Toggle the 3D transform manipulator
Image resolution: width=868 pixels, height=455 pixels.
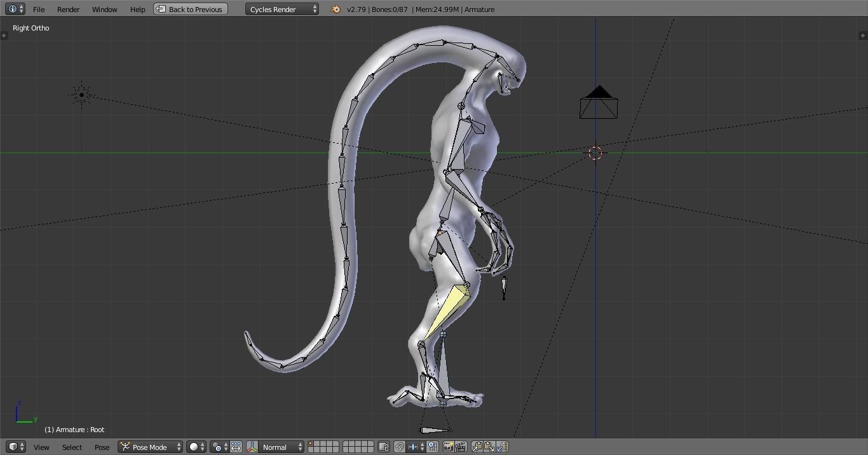[x=252, y=447]
